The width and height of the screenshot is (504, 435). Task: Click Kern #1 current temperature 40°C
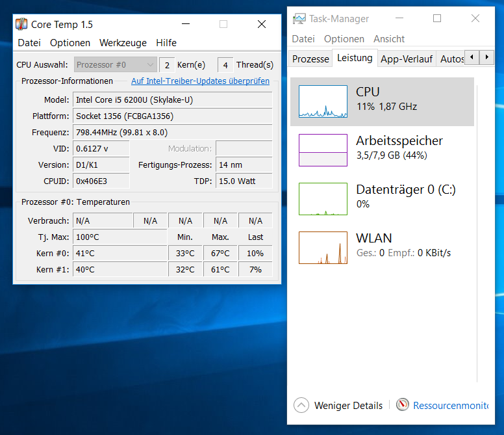[120, 270]
